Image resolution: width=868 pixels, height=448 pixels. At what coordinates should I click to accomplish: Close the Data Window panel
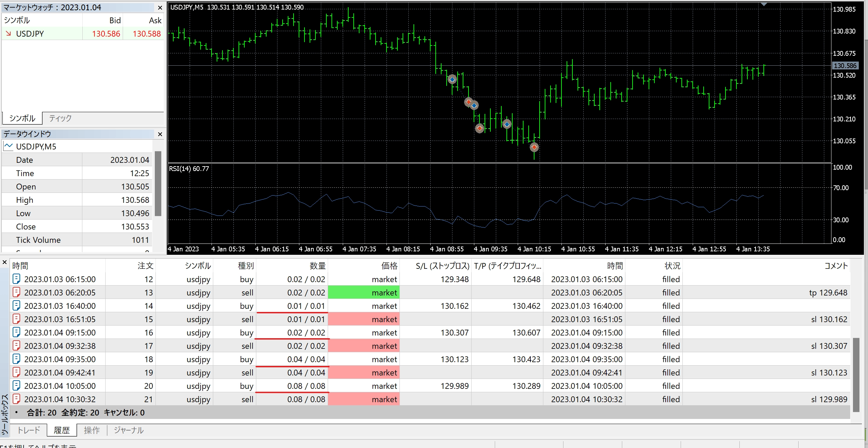[x=160, y=134]
